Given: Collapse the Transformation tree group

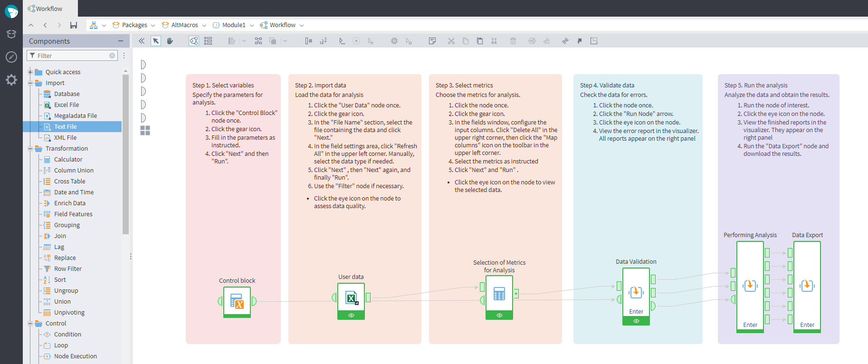Looking at the screenshot, I should (x=30, y=149).
